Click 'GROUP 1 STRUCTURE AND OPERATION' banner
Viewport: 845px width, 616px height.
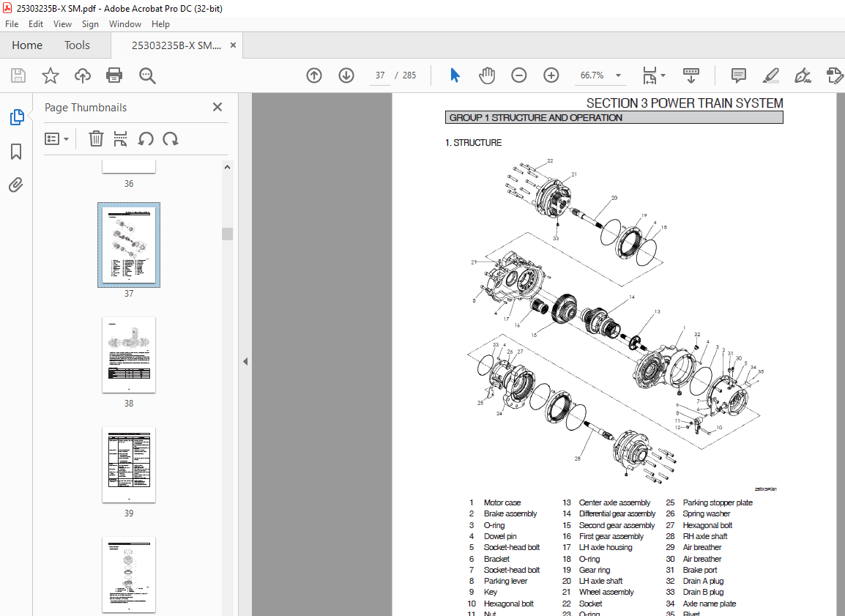tap(614, 117)
